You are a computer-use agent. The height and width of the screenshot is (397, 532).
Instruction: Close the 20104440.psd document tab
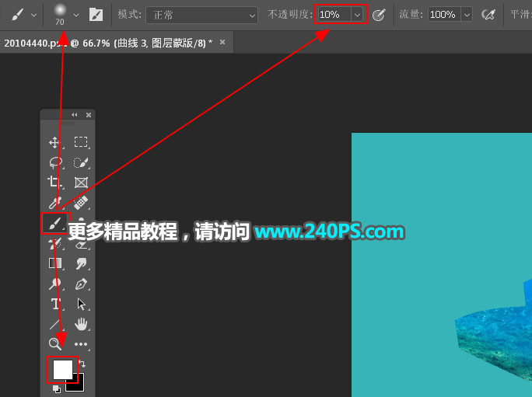pyautogui.click(x=222, y=42)
